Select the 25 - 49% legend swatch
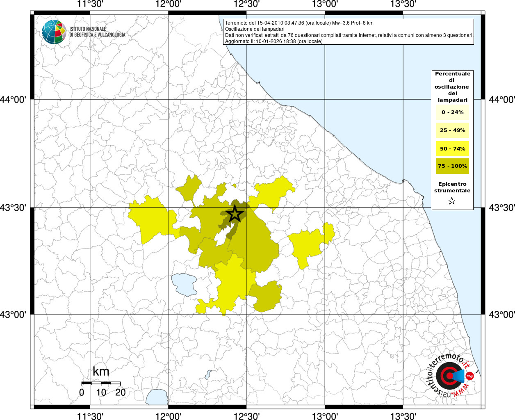The width and height of the screenshot is (515, 420). click(452, 130)
